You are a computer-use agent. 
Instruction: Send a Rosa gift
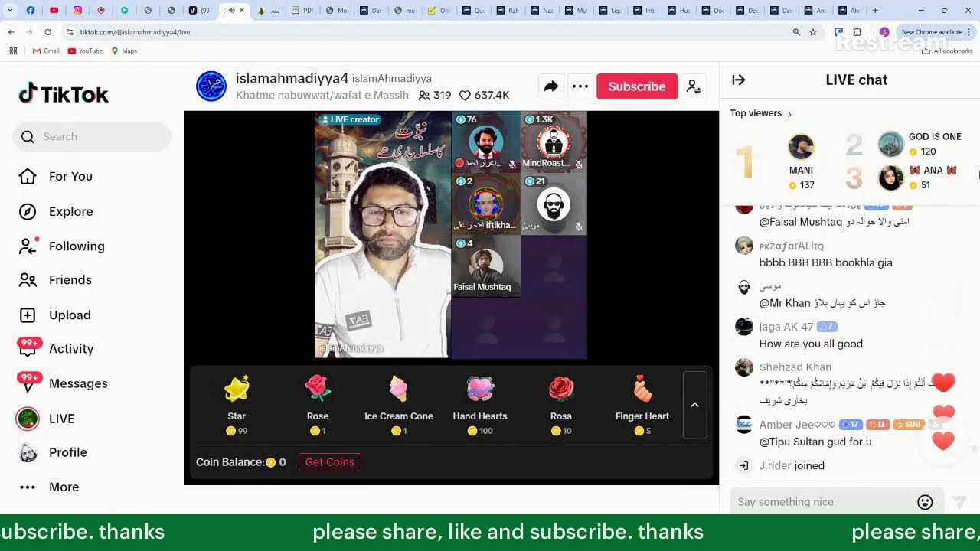(x=561, y=405)
